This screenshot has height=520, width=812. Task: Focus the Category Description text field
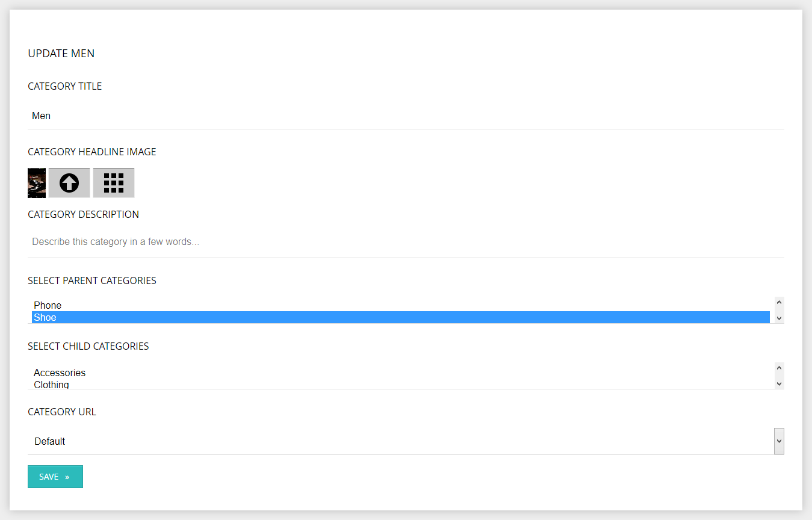(406, 242)
